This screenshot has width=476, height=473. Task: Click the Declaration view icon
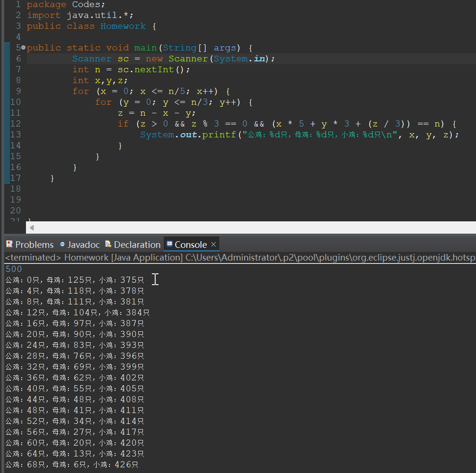coord(109,244)
